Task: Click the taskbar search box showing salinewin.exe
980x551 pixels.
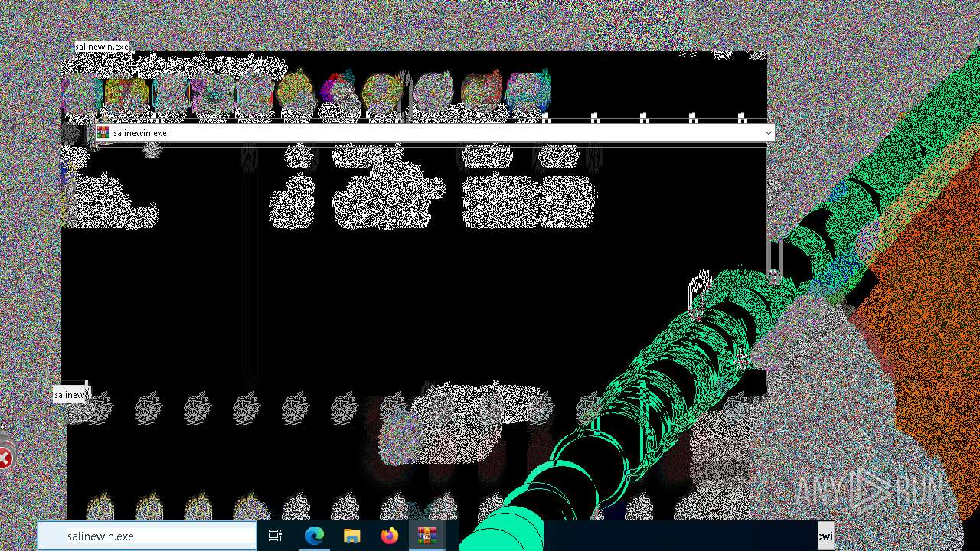Action: click(147, 536)
